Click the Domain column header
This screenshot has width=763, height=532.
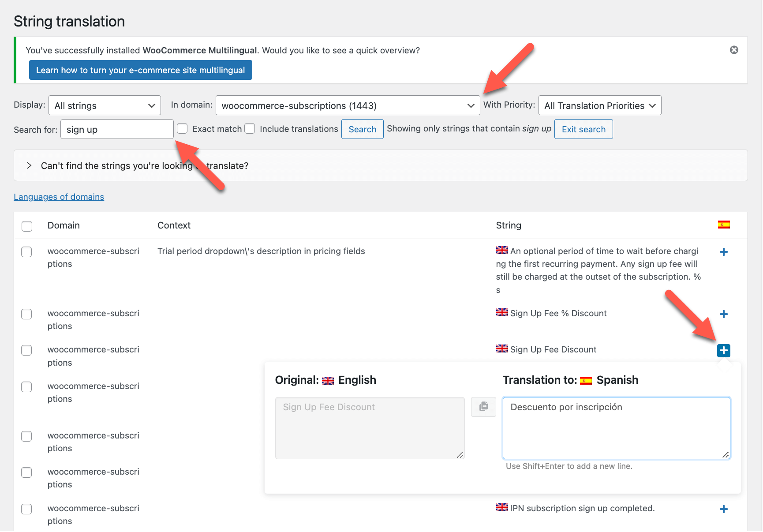click(x=64, y=225)
